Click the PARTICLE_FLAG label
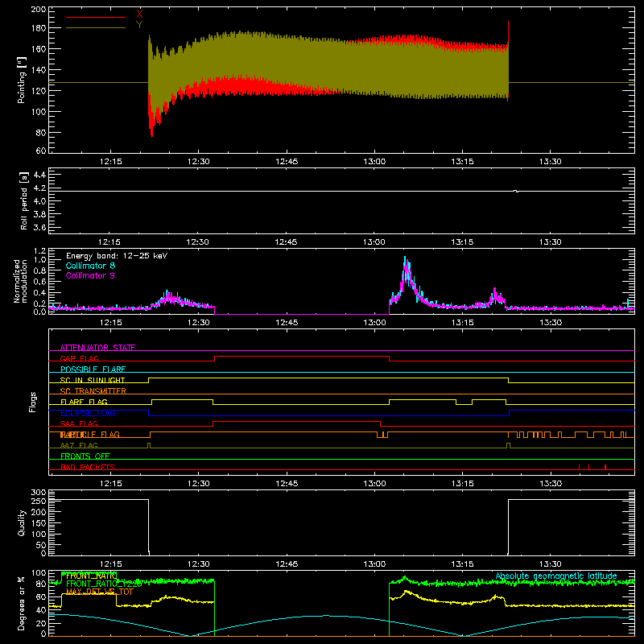The image size is (644, 644). [90, 435]
